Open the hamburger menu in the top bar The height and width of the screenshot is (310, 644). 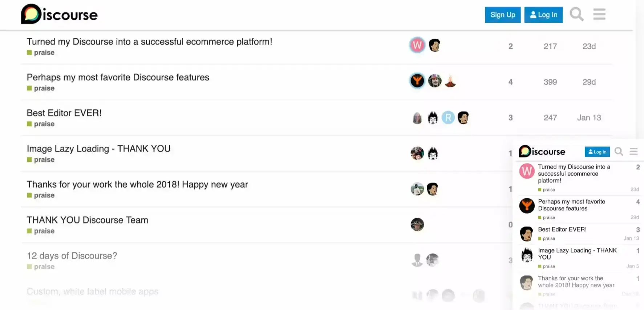click(599, 14)
